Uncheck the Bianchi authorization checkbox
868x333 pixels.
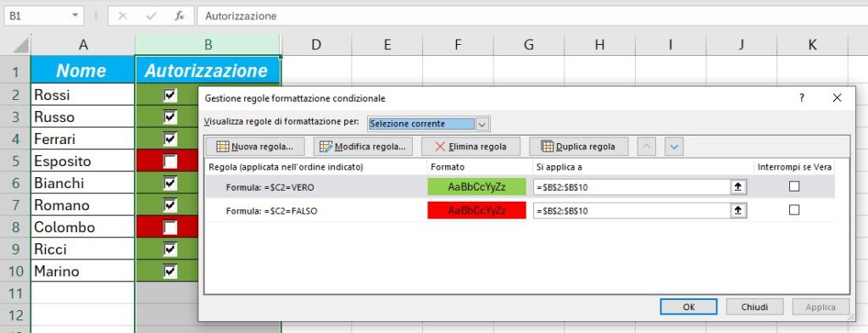pyautogui.click(x=170, y=183)
